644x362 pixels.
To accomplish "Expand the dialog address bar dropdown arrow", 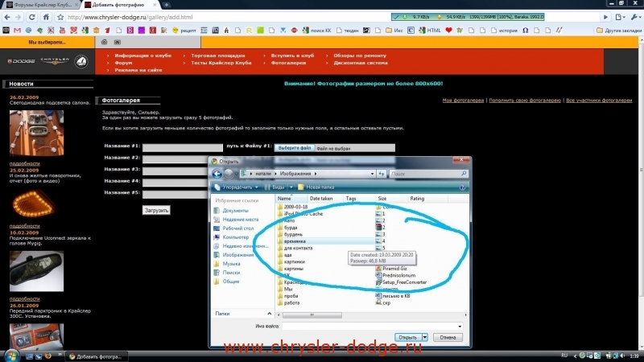I will pos(372,174).
